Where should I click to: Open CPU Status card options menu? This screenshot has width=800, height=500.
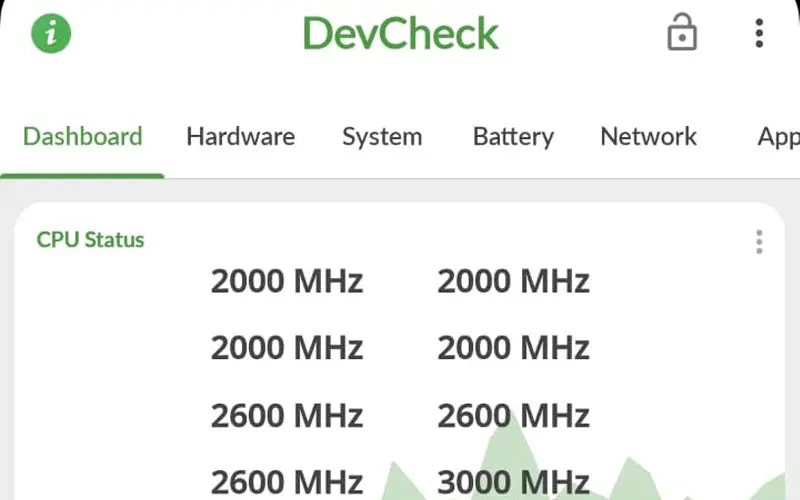(759, 241)
